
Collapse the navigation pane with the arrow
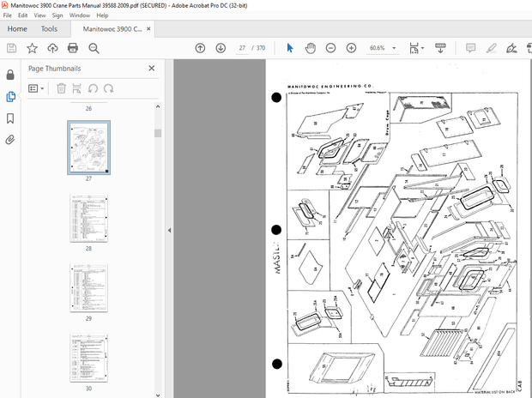click(169, 231)
